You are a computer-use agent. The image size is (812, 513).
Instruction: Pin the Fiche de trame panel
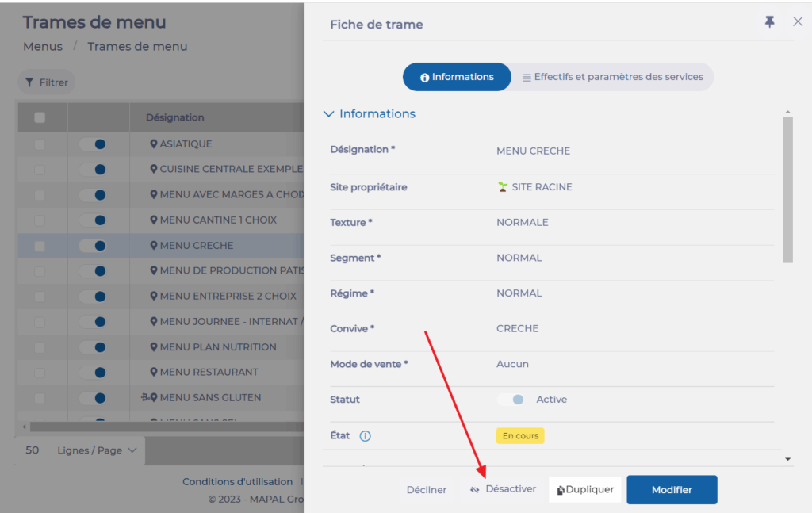(x=769, y=22)
